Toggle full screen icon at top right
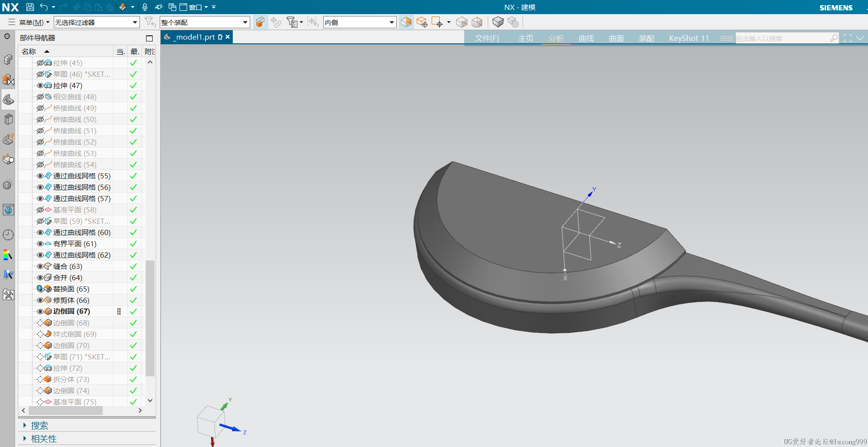 coord(848,38)
